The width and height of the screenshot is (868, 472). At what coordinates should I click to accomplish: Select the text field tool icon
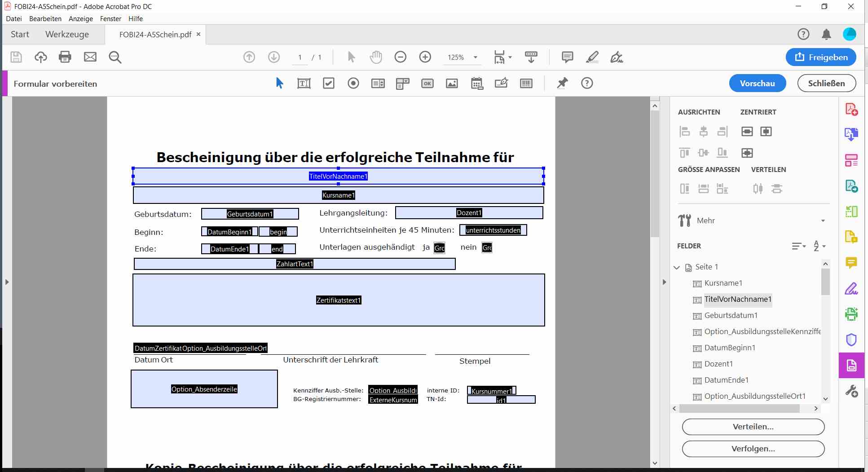tap(304, 84)
